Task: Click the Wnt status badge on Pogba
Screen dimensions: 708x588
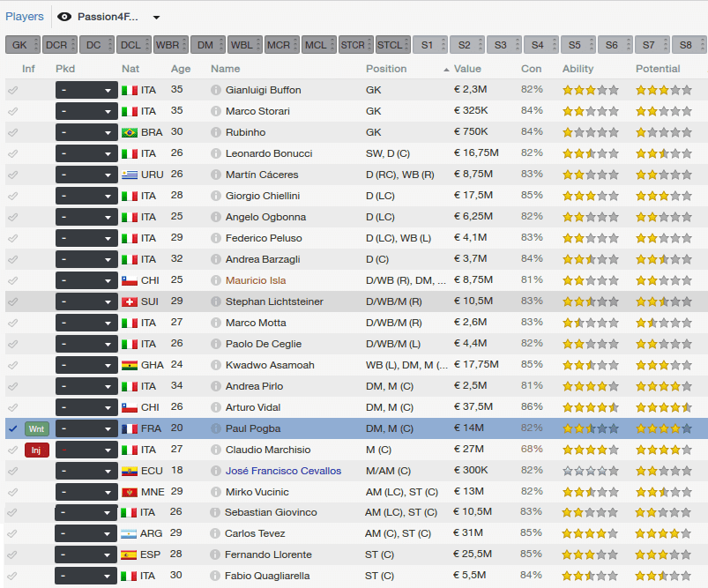Action: (x=36, y=428)
